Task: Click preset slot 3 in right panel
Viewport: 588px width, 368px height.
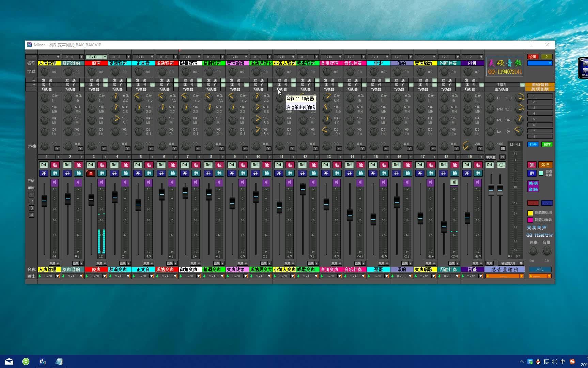Action: pos(540,108)
